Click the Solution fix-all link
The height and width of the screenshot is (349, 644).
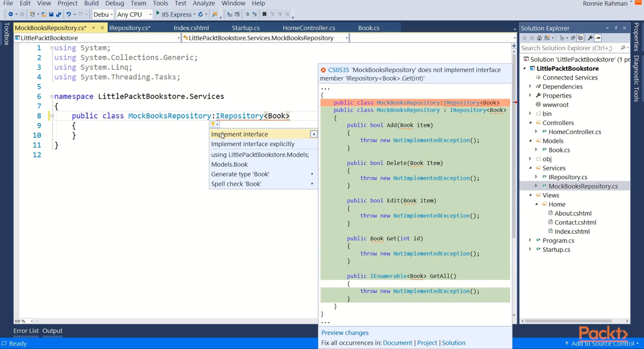[x=453, y=343]
